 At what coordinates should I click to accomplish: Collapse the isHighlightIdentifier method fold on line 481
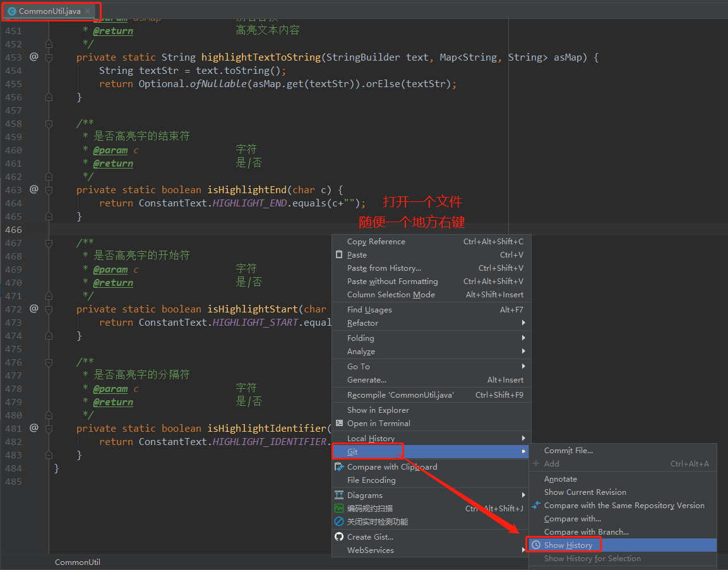click(x=49, y=429)
